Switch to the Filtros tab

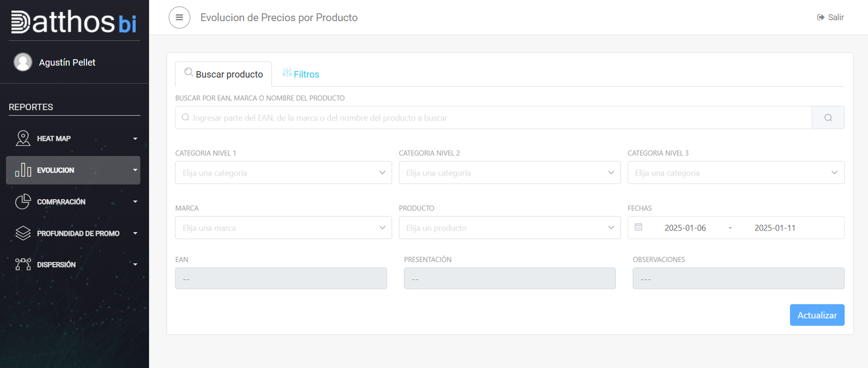click(x=301, y=74)
